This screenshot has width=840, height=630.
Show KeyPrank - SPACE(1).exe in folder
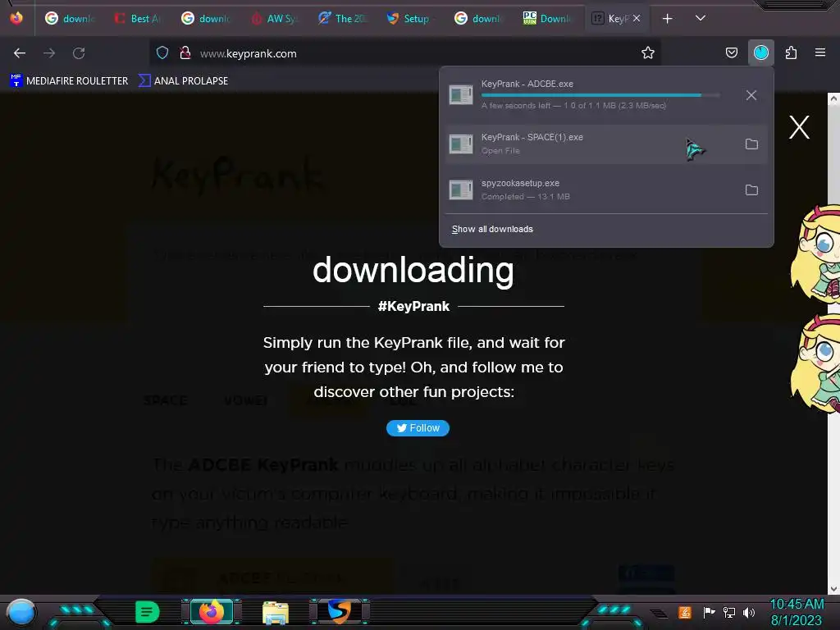tap(751, 144)
